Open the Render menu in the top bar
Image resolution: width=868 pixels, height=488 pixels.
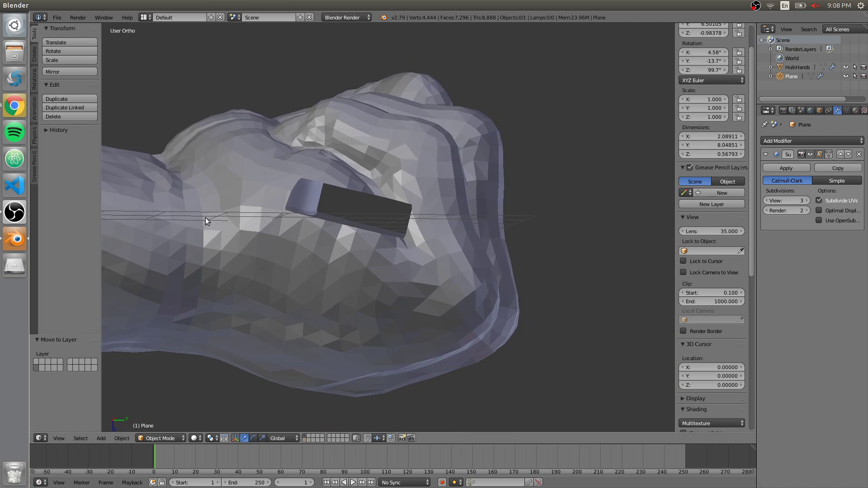[78, 17]
